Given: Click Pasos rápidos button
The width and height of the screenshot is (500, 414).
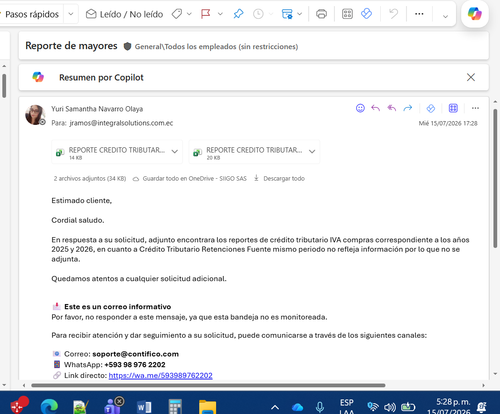Looking at the screenshot, I should [x=31, y=14].
